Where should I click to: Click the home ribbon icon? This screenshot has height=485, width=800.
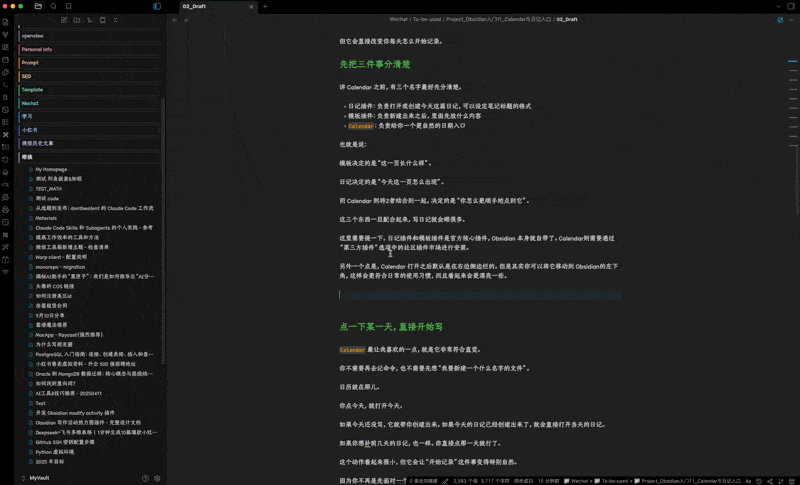click(6, 172)
